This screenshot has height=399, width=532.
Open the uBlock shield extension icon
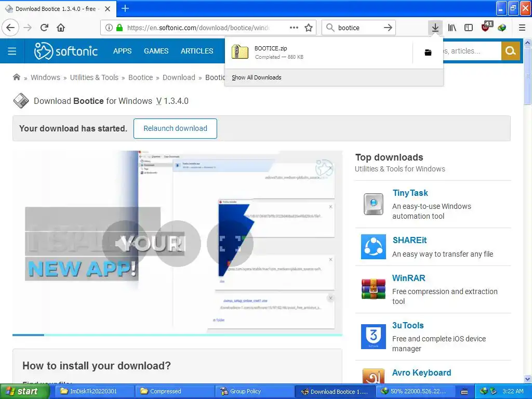tap(486, 26)
